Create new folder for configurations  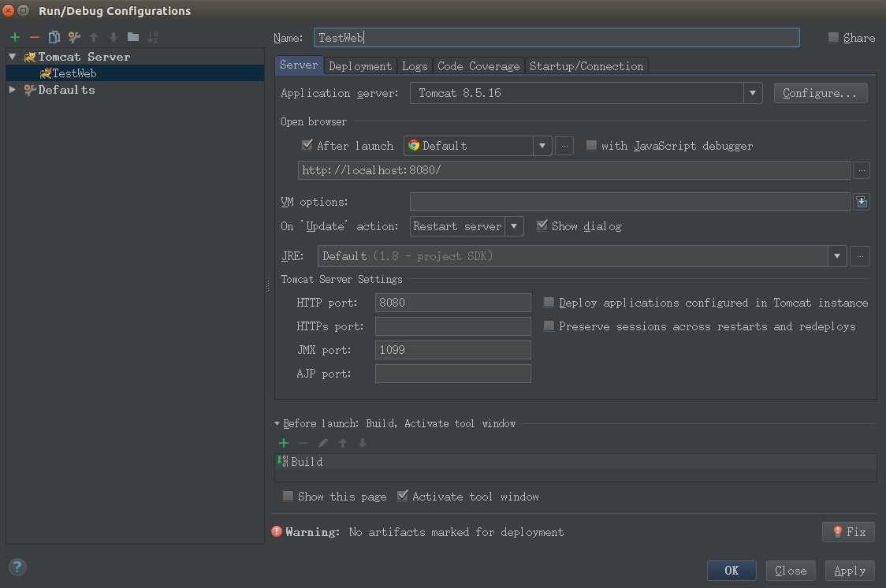tap(133, 37)
